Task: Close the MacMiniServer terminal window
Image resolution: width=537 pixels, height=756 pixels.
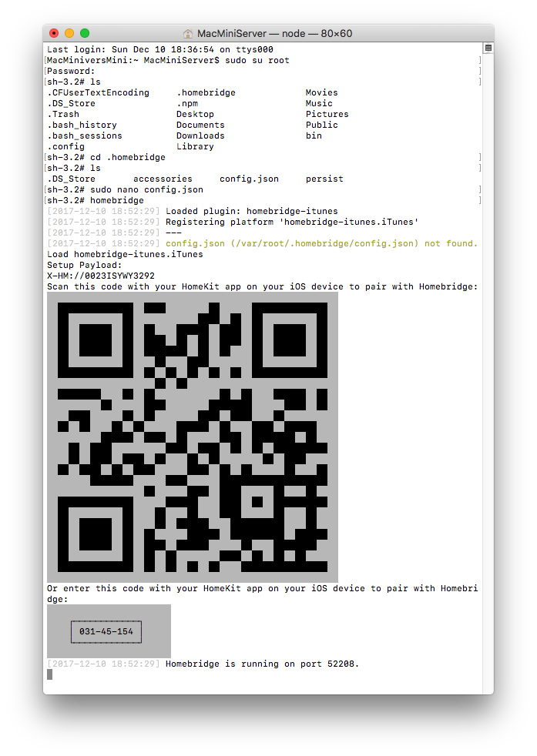Action: tap(54, 33)
